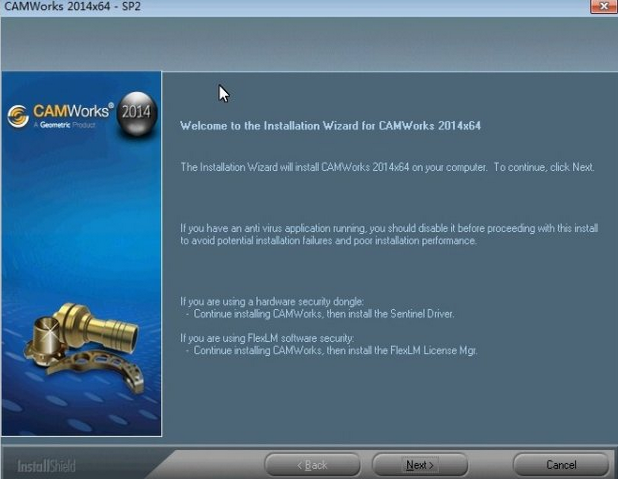Click the Welcome to the Installation Wizard heading

point(330,126)
